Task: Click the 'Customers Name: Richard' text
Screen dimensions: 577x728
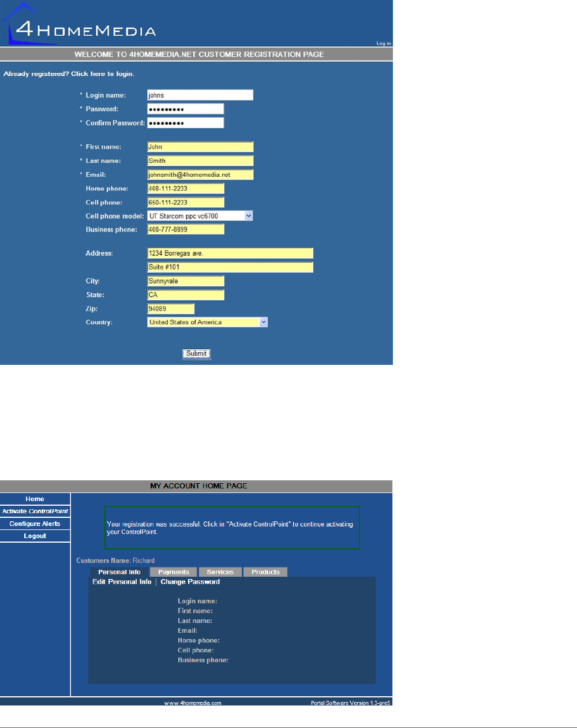Action: pos(115,561)
